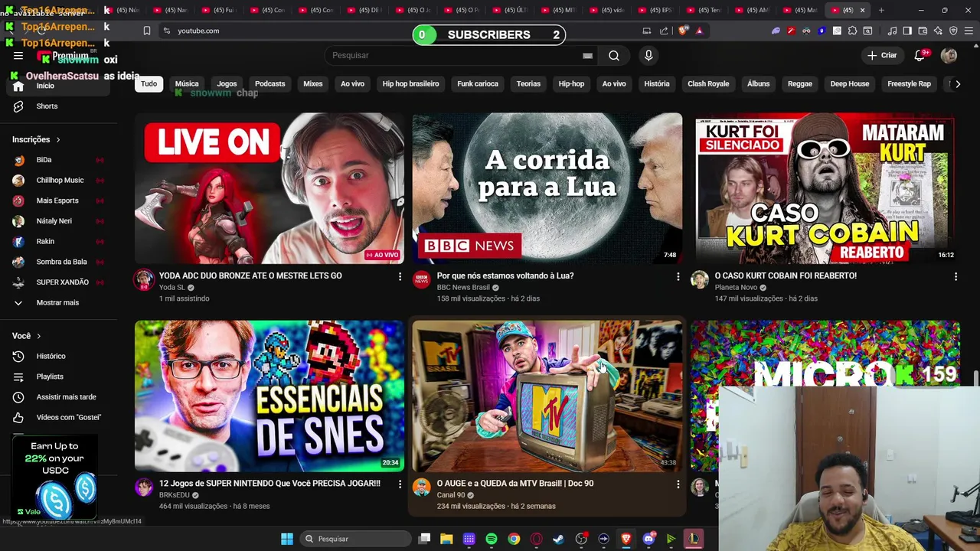Open Brave Shields lion icon
Viewport: 980px width, 551px height.
coord(683,31)
